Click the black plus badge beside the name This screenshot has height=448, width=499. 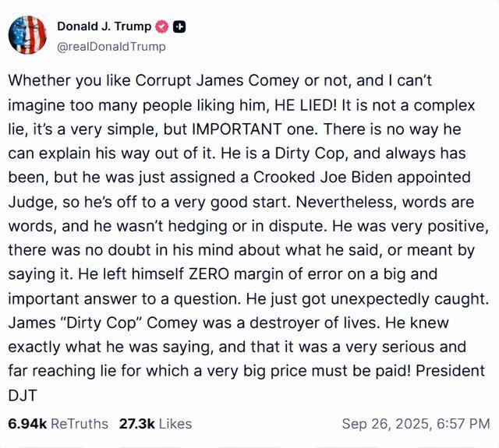point(179,26)
